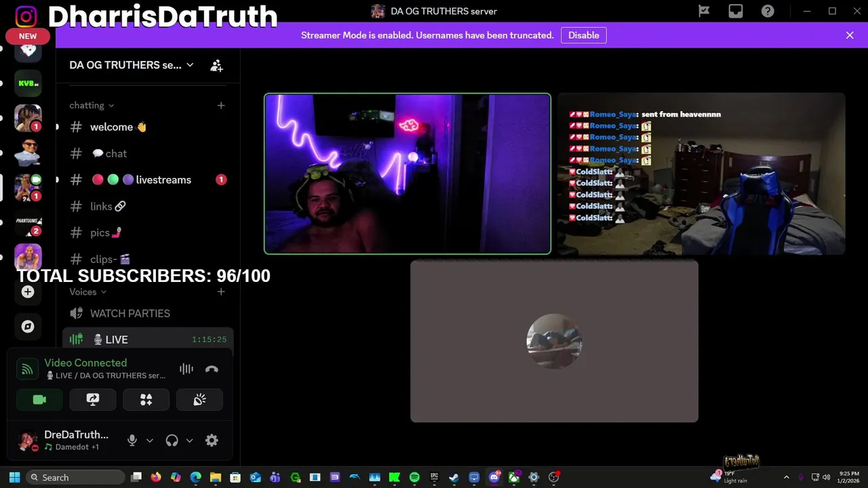Click the avatar-only participant tile
The width and height of the screenshot is (868, 488).
pos(554,341)
